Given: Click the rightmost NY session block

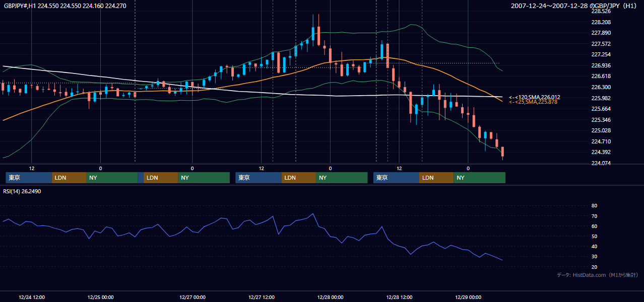Looking at the screenshot, I should (x=479, y=178).
